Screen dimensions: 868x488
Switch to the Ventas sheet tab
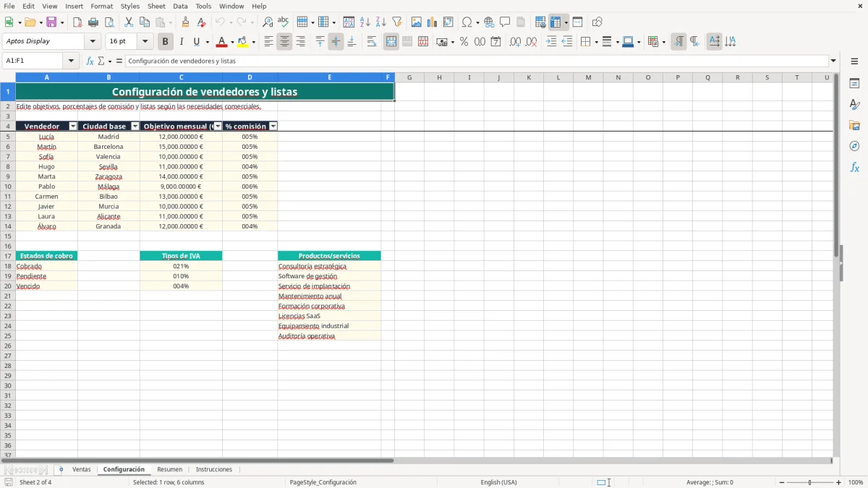82,470
